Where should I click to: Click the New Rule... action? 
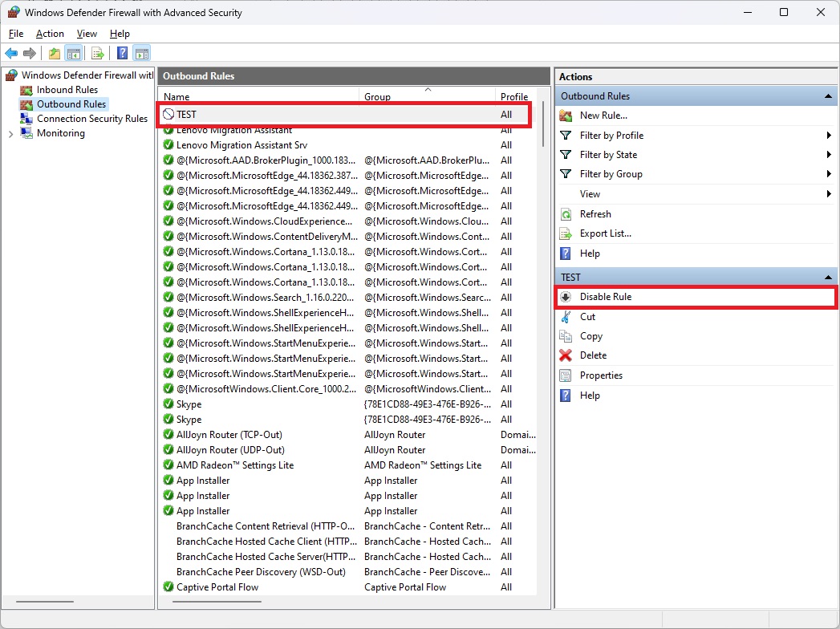(x=603, y=116)
